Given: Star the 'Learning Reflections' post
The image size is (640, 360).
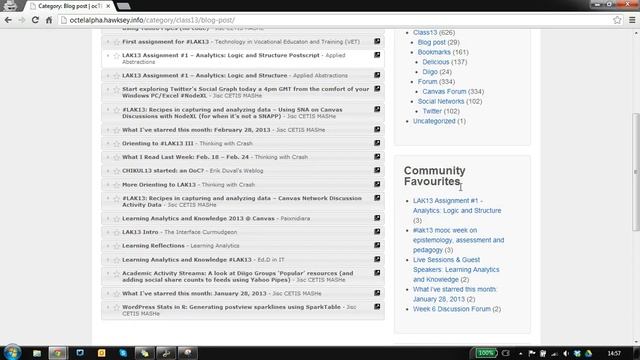Looking at the screenshot, I should pos(116,246).
